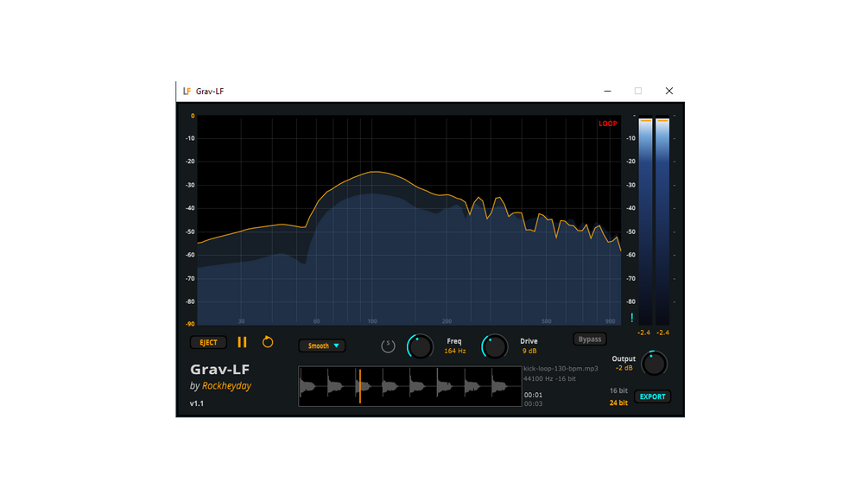The height and width of the screenshot is (488, 868).
Task: Toggle the solo S circle icon
Action: 388,346
